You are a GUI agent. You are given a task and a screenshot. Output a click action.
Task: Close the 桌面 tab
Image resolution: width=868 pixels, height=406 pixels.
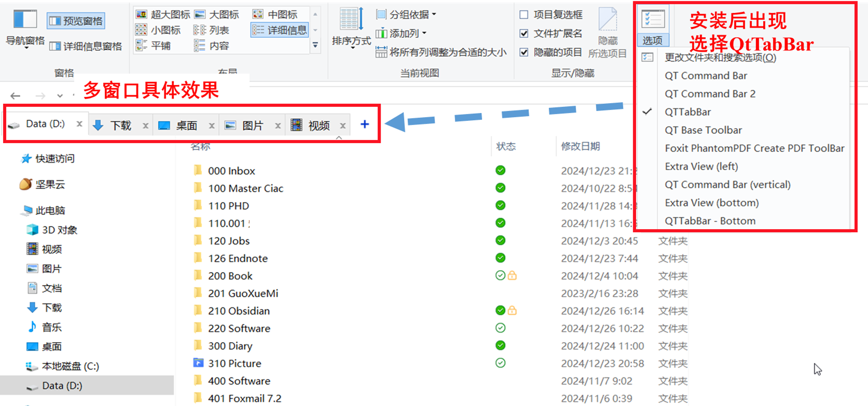tap(212, 125)
